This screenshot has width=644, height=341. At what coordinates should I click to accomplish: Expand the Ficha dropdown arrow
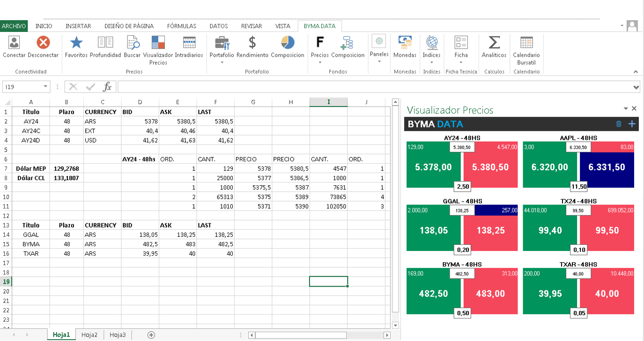point(461,63)
